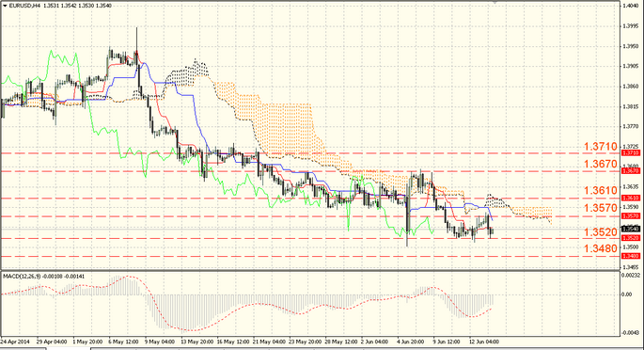Screen dimensions: 644x350
Task: Click the small arrow beside EURUSD,H4 title
Action: 5,6
